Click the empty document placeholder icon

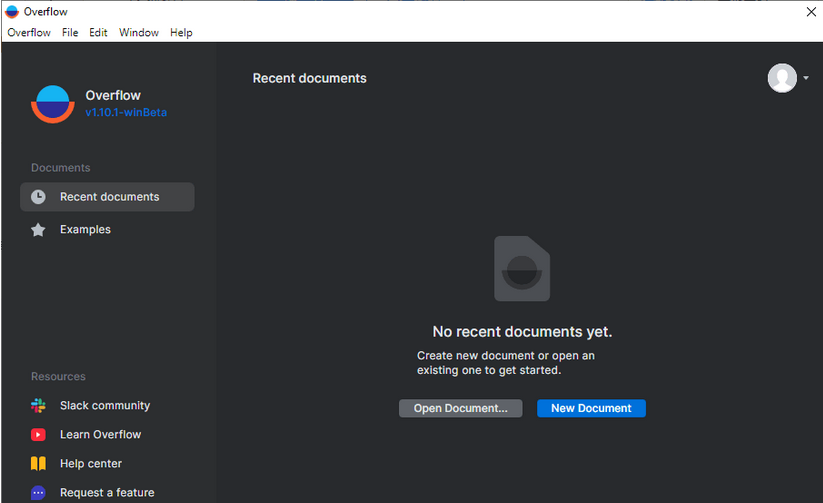(x=522, y=268)
